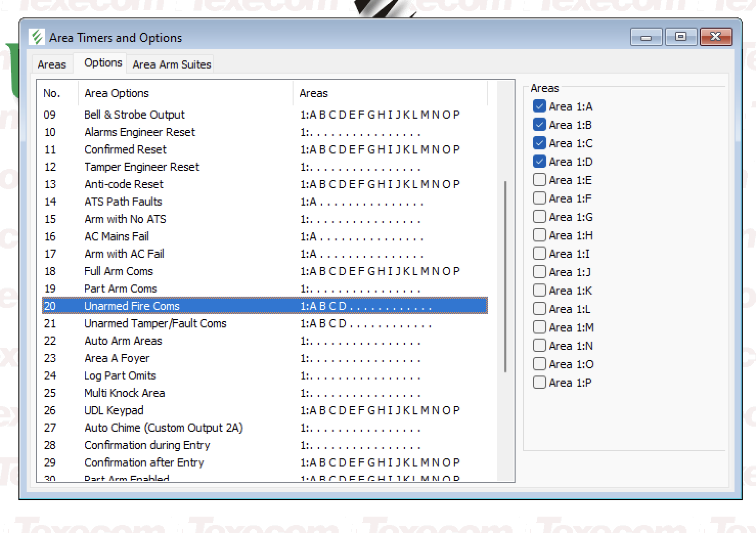Image resolution: width=756 pixels, height=533 pixels.
Task: Disable the Area 1:D checkbox
Action: click(539, 162)
